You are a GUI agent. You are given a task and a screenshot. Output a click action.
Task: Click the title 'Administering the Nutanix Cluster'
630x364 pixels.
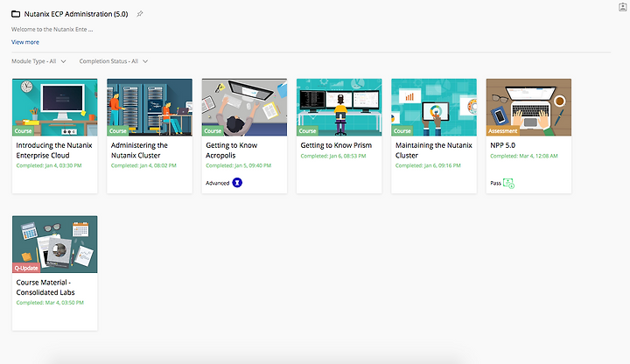click(x=139, y=150)
